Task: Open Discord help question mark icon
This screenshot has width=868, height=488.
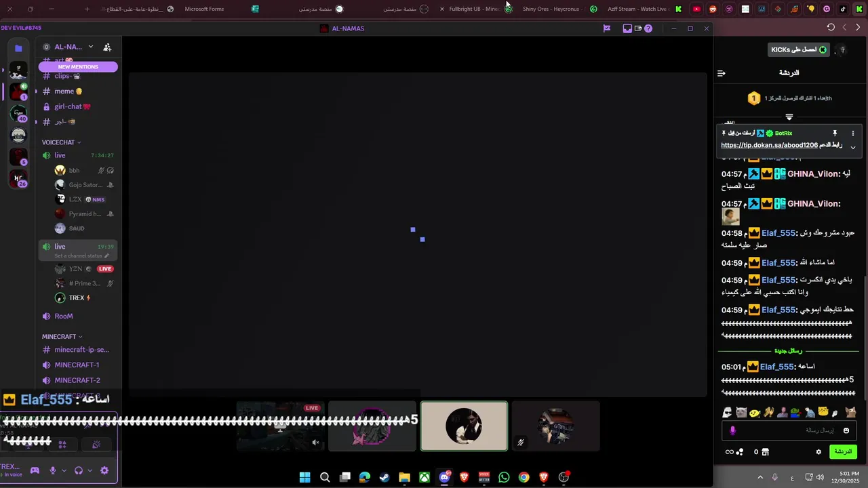Action: tap(648, 28)
